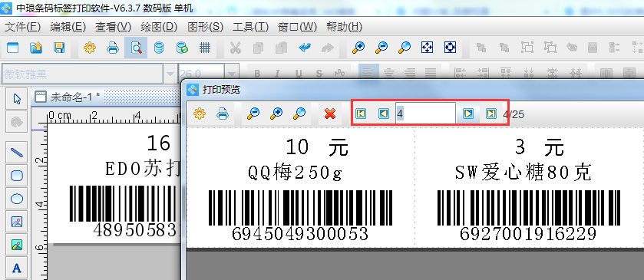Go to first page in preview
Viewport: 644px width, 280px height.
[x=361, y=114]
